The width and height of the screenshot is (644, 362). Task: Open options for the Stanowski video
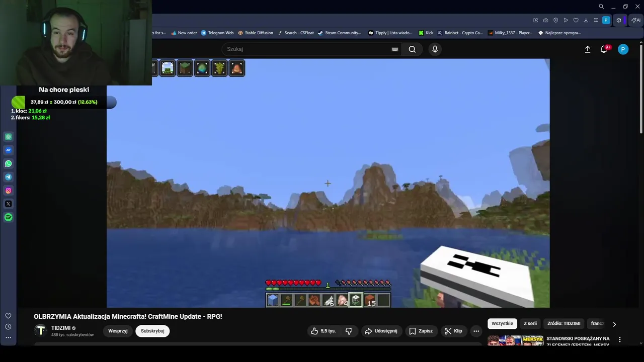tap(620, 340)
